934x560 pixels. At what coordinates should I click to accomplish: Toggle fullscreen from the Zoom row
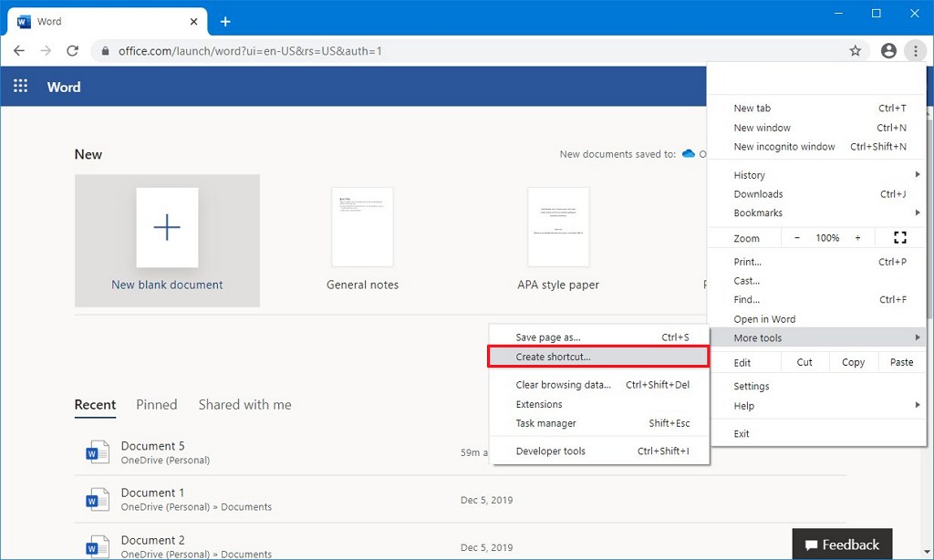coord(900,238)
